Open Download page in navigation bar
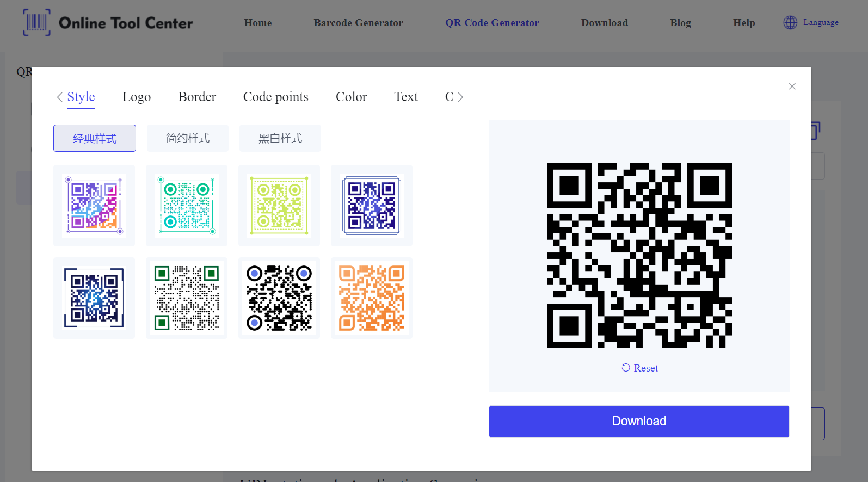This screenshot has width=868, height=482. [x=605, y=23]
